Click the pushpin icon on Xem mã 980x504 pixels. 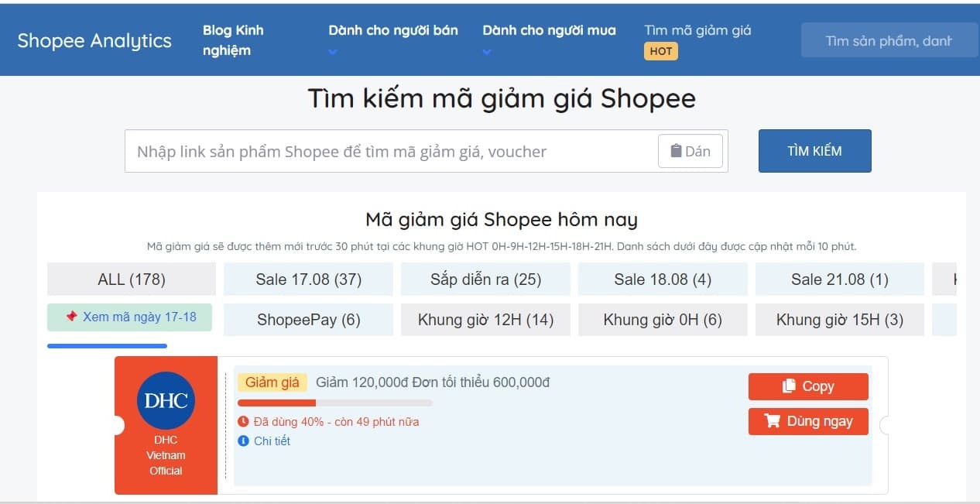click(x=71, y=317)
